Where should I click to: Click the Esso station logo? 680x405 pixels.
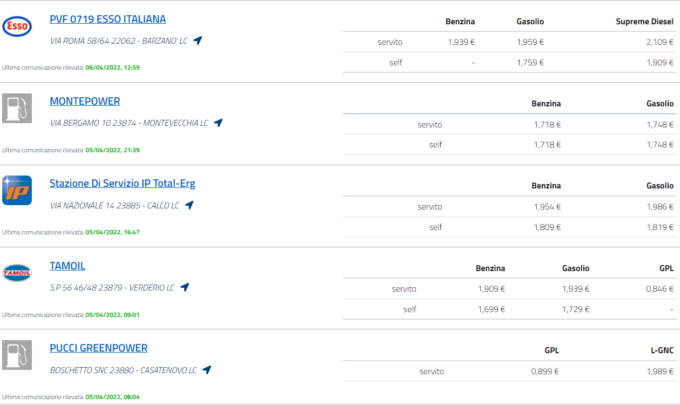pyautogui.click(x=18, y=25)
